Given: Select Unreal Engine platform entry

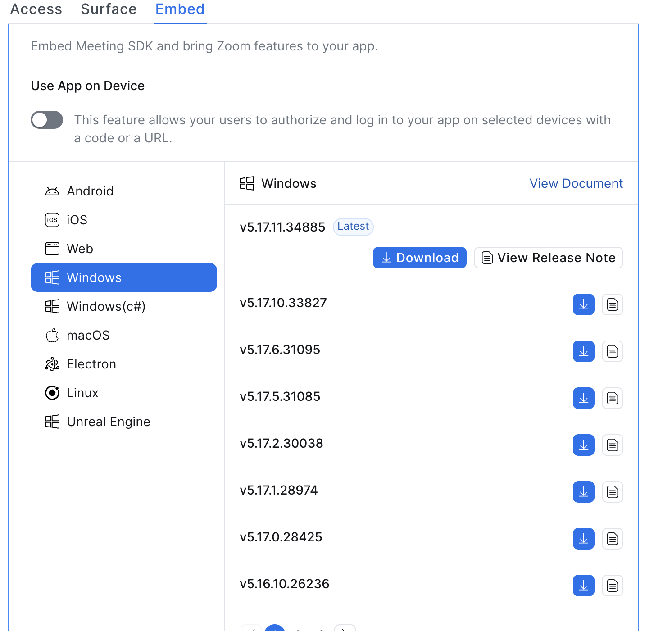Looking at the screenshot, I should click(x=108, y=422).
